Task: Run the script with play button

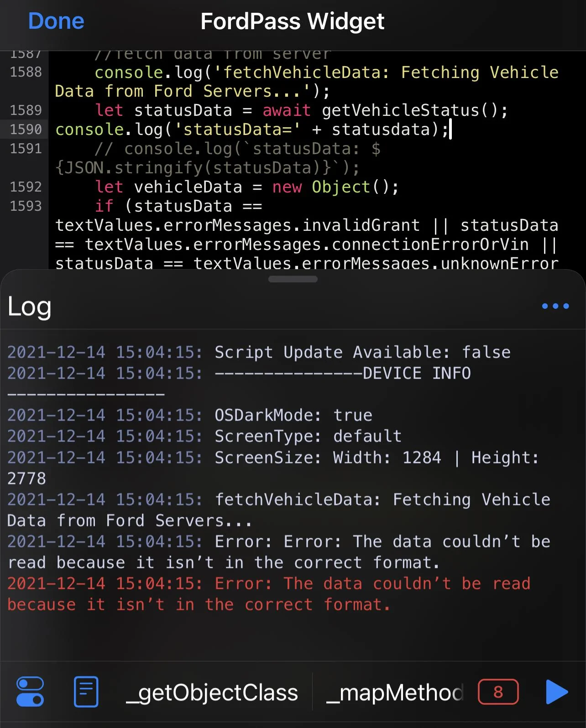Action: (556, 692)
